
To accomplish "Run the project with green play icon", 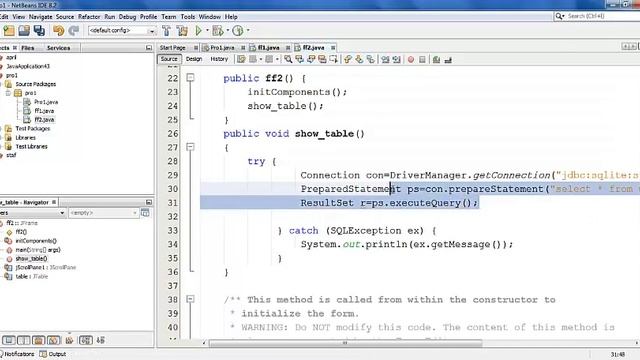I will [x=198, y=31].
